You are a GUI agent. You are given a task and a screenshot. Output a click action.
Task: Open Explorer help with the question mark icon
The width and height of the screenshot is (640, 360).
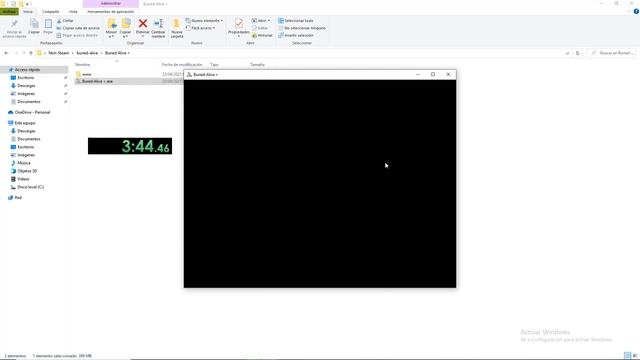636,11
